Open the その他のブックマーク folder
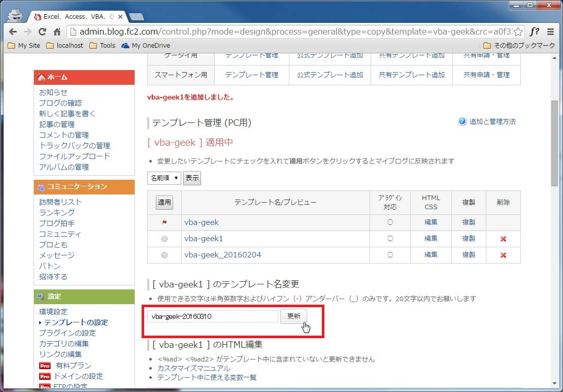Viewport: 563px width, 392px height. tap(519, 45)
